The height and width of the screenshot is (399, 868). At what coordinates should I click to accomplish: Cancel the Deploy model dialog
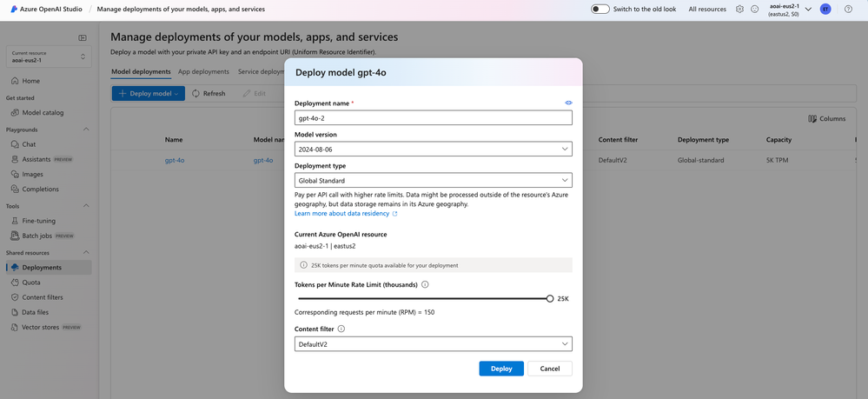(x=550, y=369)
